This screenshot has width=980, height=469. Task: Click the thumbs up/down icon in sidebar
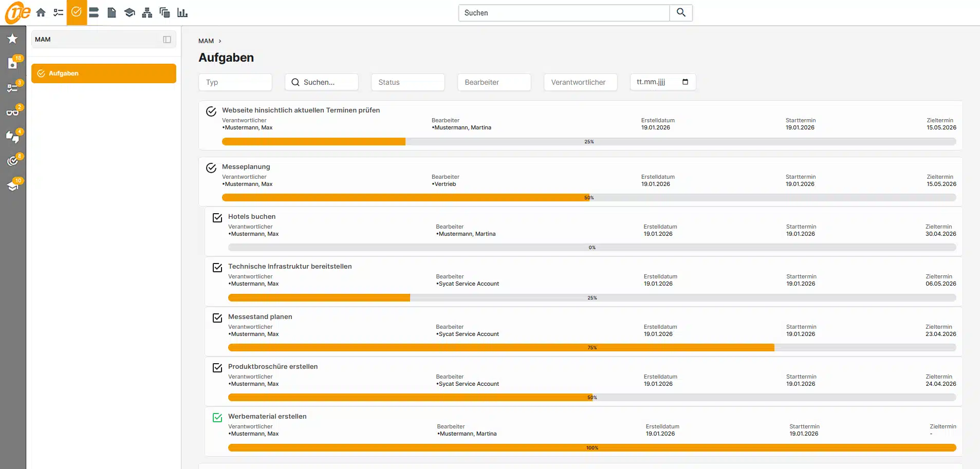coord(12,137)
